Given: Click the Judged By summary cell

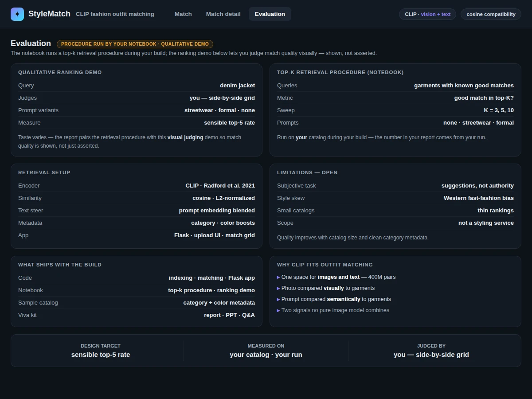Looking at the screenshot, I should [431, 351].
